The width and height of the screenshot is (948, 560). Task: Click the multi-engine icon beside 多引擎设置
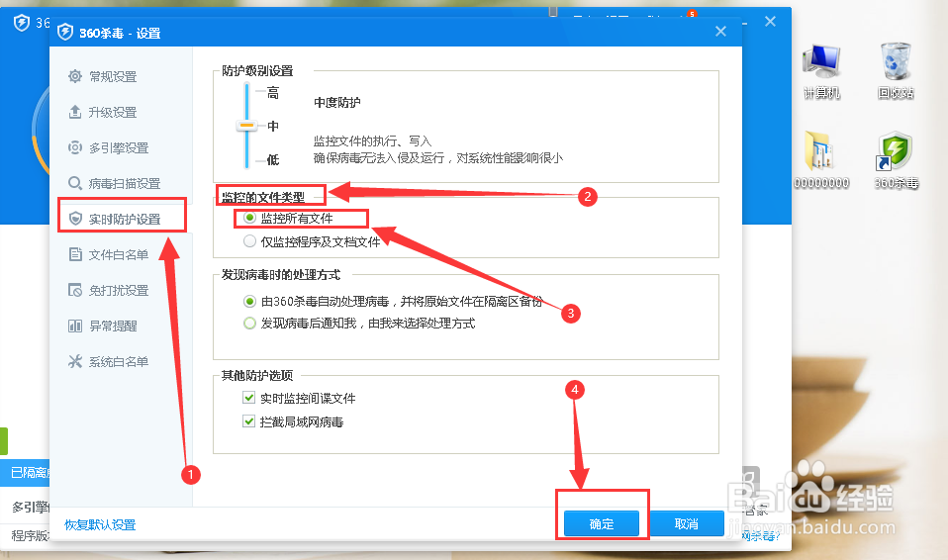75,147
